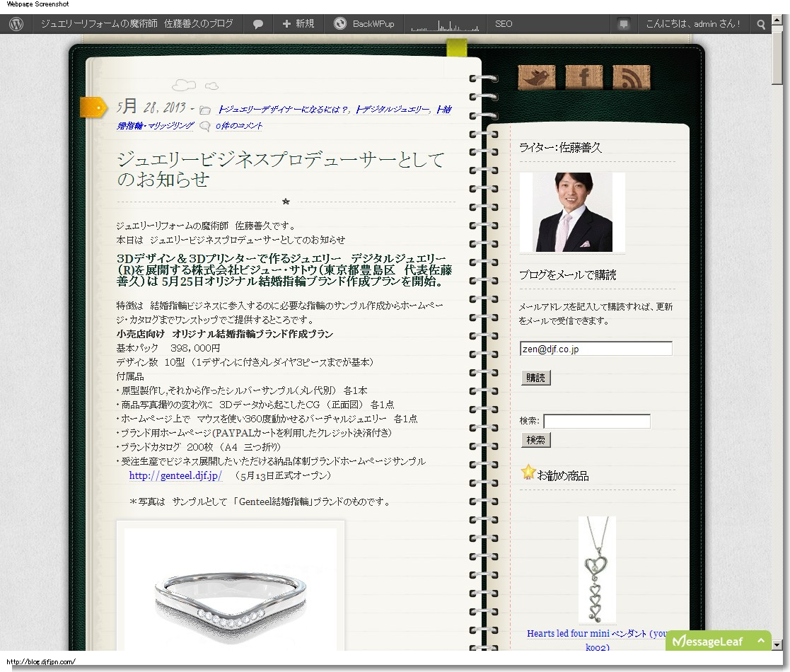Viewport: 790px width, 672px height.
Task: Click the 新規 (new) plus item
Action: [298, 23]
